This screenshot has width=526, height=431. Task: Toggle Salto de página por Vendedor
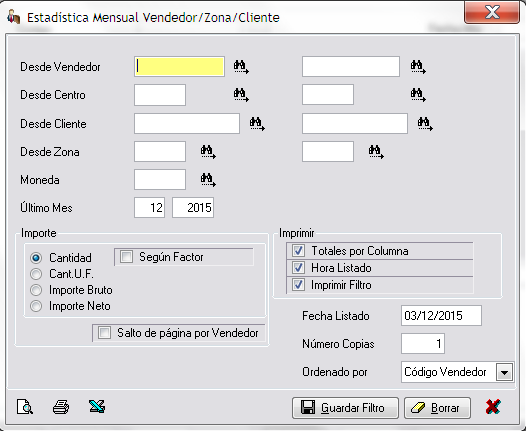coord(104,333)
